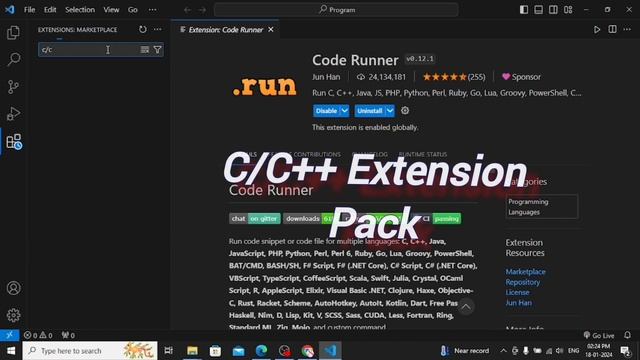Screen dimensions: 640x360
Task: Open the Explorer view in activity bar
Action: (x=13, y=33)
